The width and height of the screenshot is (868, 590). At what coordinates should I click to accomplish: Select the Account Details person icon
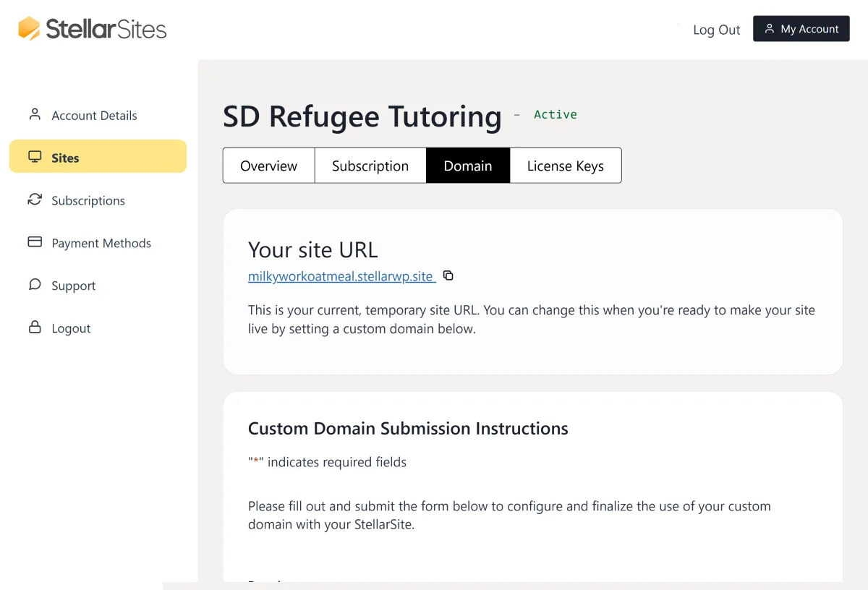(x=34, y=114)
